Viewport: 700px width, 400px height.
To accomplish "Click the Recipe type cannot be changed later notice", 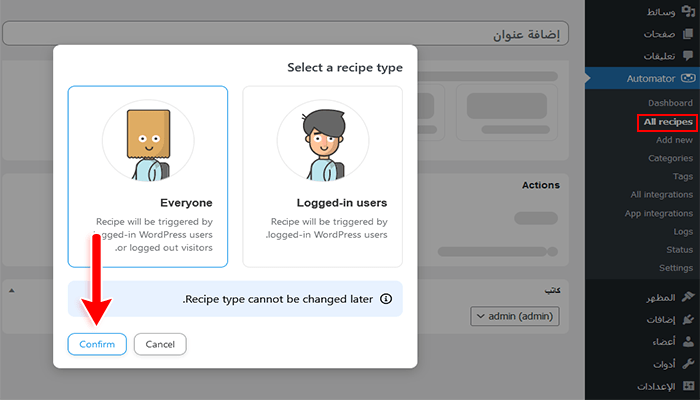I will point(235,299).
